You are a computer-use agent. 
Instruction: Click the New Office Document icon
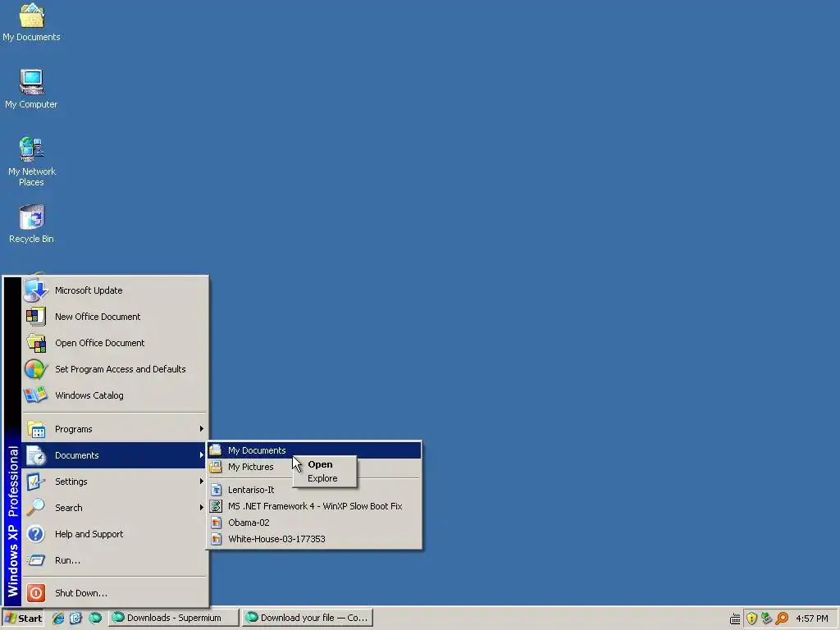35,317
